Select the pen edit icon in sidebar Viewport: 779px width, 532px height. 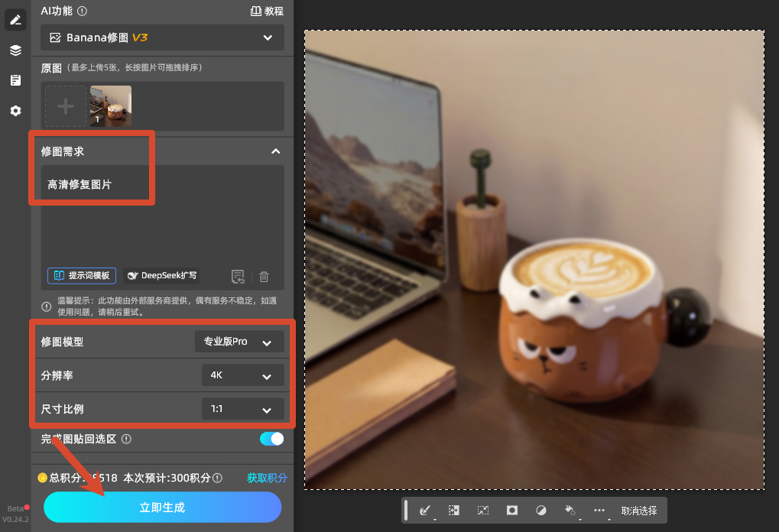tap(15, 20)
